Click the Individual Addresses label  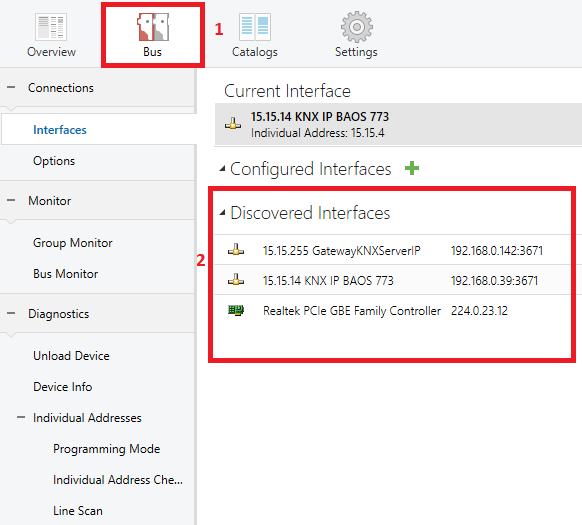click(87, 418)
